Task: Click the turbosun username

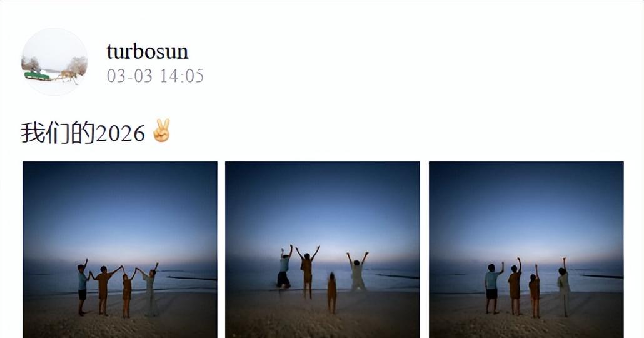Action: pyautogui.click(x=148, y=51)
